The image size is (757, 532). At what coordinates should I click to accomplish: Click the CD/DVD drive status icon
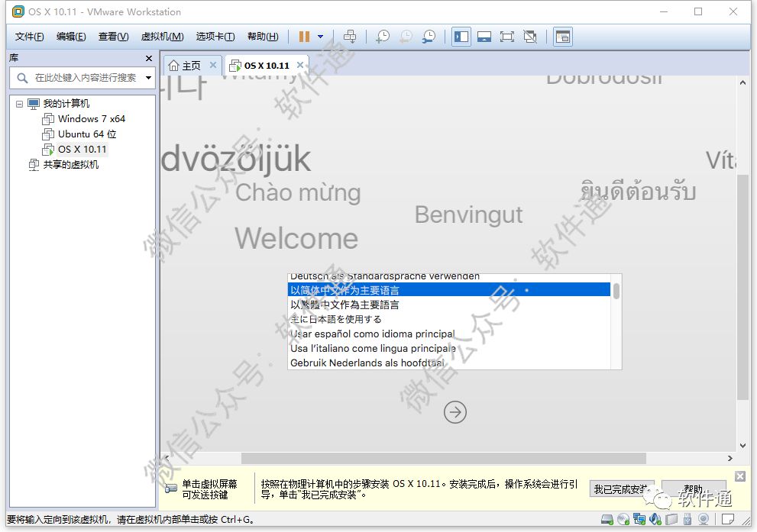click(623, 520)
